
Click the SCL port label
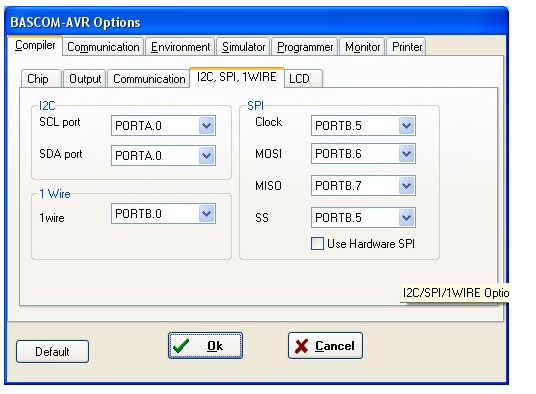click(x=60, y=122)
